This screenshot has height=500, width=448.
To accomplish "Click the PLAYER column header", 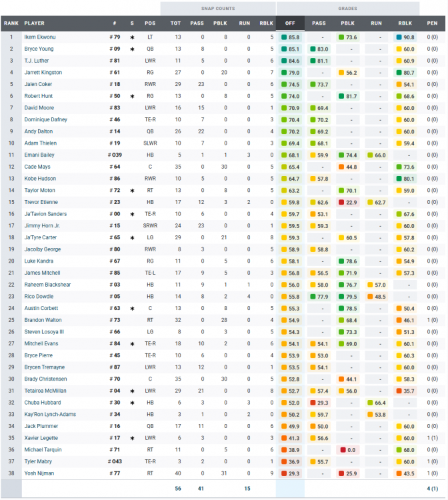I will coord(35,23).
